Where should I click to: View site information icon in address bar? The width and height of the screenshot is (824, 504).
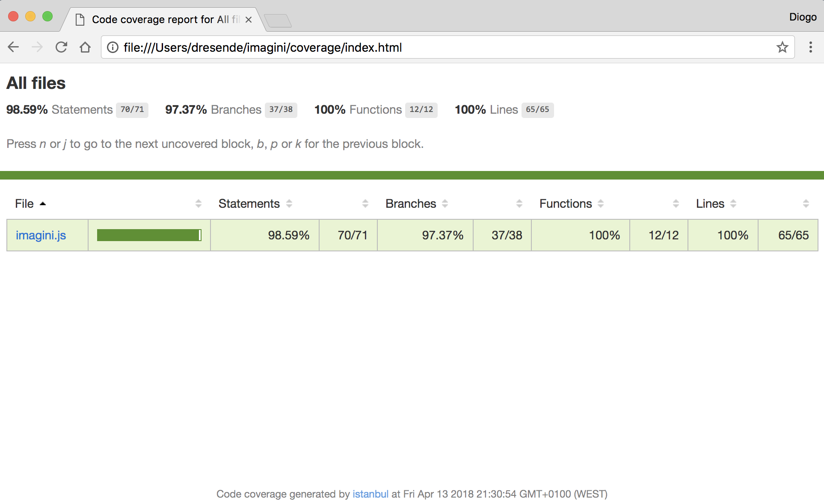113,47
